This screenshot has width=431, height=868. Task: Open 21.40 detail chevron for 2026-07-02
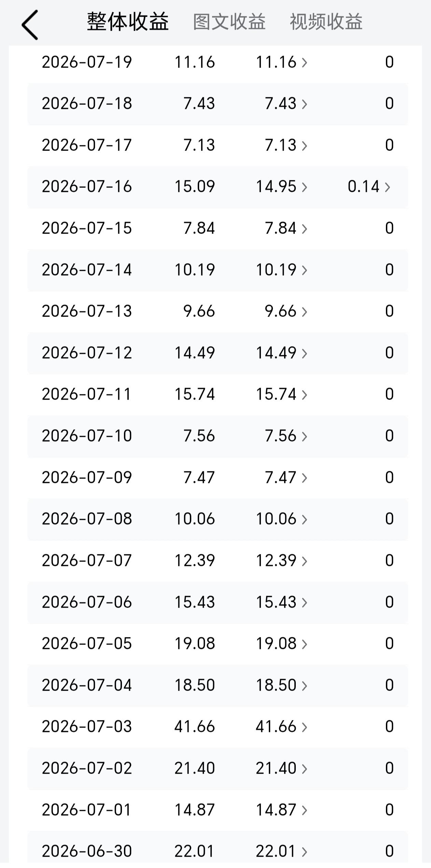304,769
